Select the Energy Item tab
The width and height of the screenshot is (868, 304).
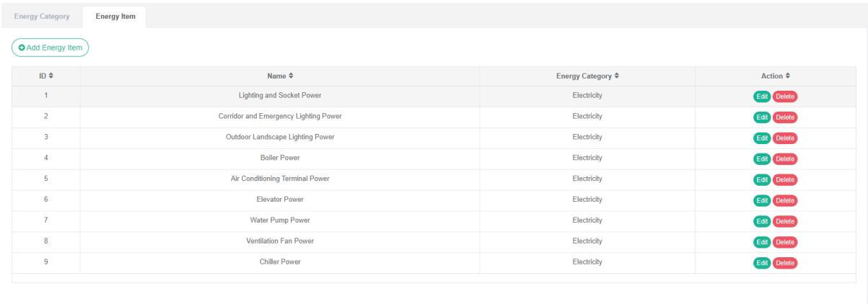pyautogui.click(x=115, y=17)
